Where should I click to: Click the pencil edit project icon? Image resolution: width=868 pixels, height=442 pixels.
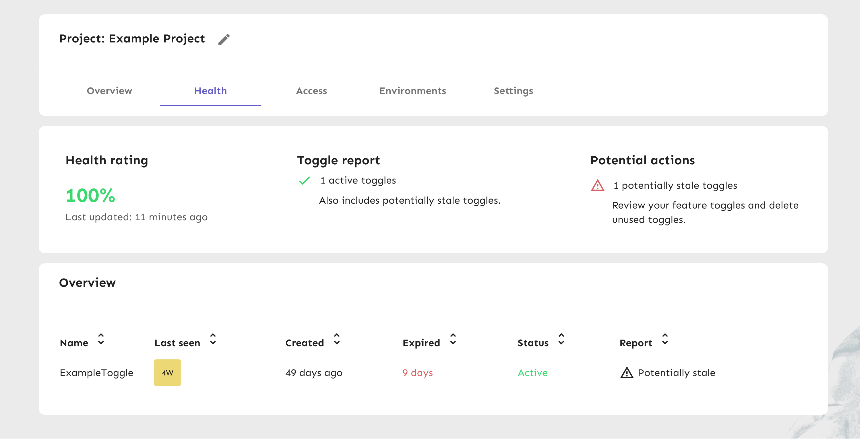click(x=224, y=39)
